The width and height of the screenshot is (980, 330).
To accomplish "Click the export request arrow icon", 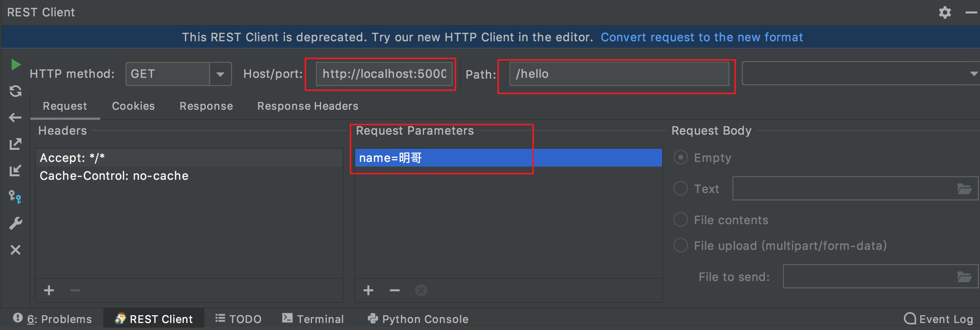I will pyautogui.click(x=16, y=144).
